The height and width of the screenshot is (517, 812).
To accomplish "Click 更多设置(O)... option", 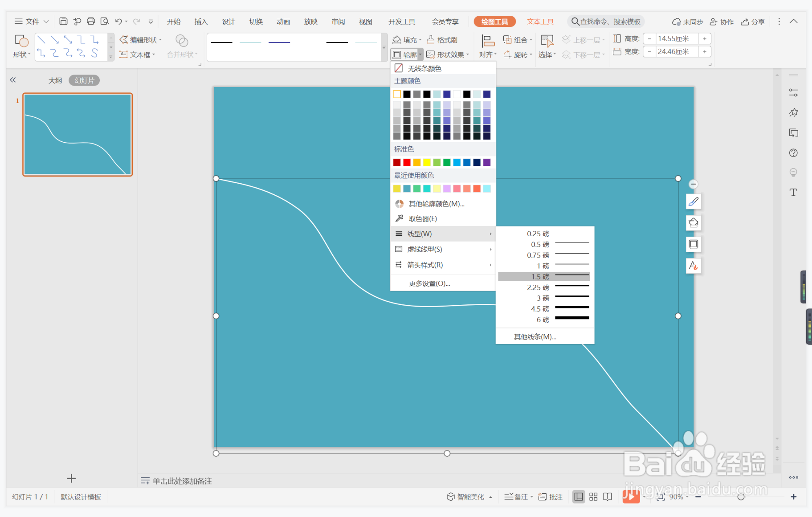I will pos(429,284).
